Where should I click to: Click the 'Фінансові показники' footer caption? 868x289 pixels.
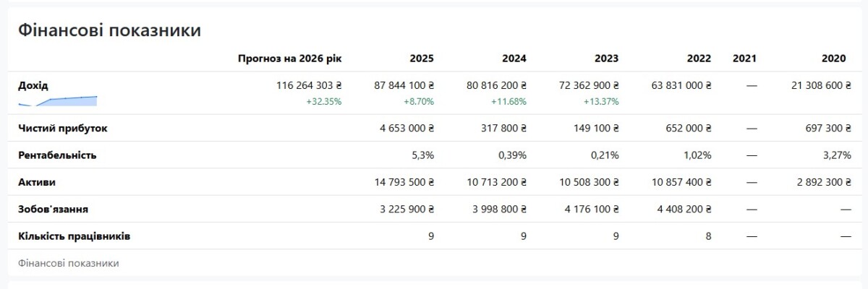coord(68,263)
